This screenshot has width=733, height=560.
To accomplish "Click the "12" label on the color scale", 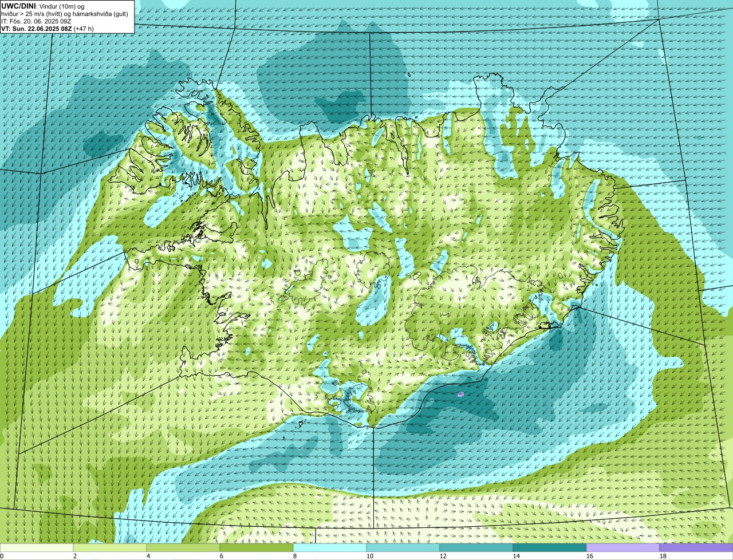I will pos(443,556).
